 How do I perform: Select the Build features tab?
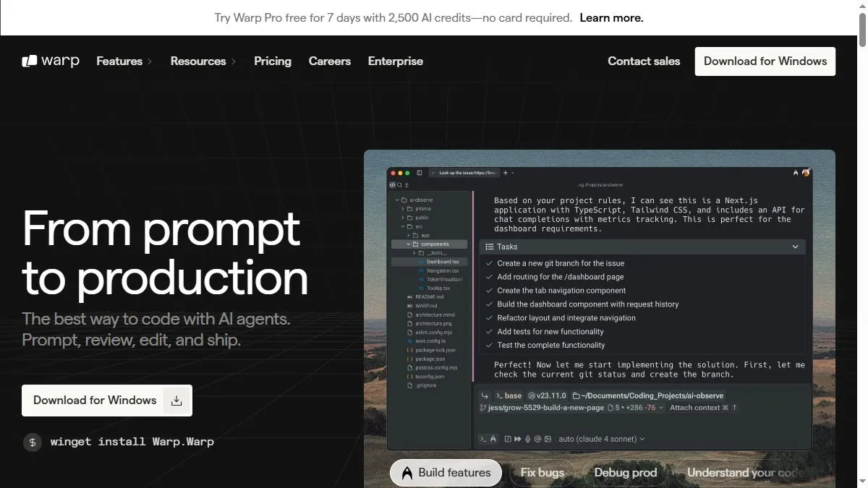pyautogui.click(x=446, y=473)
